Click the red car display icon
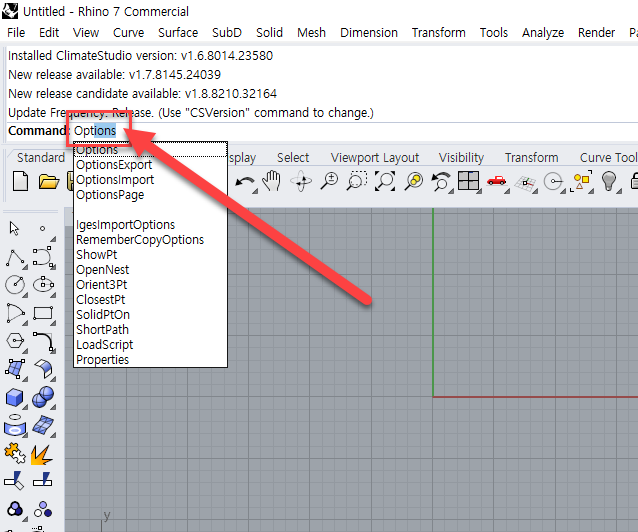The width and height of the screenshot is (638, 532). coord(496,181)
